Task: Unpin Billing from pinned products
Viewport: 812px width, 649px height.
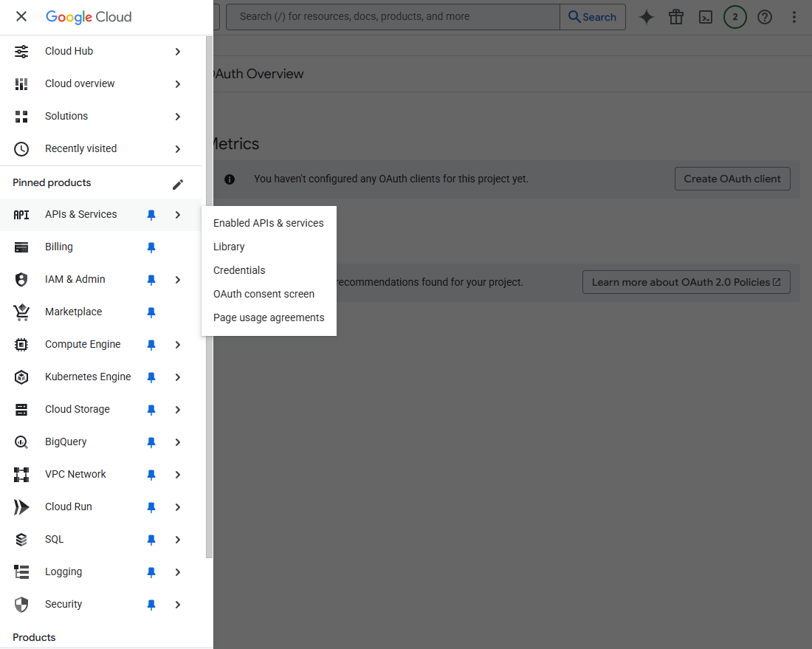Action: coord(151,247)
